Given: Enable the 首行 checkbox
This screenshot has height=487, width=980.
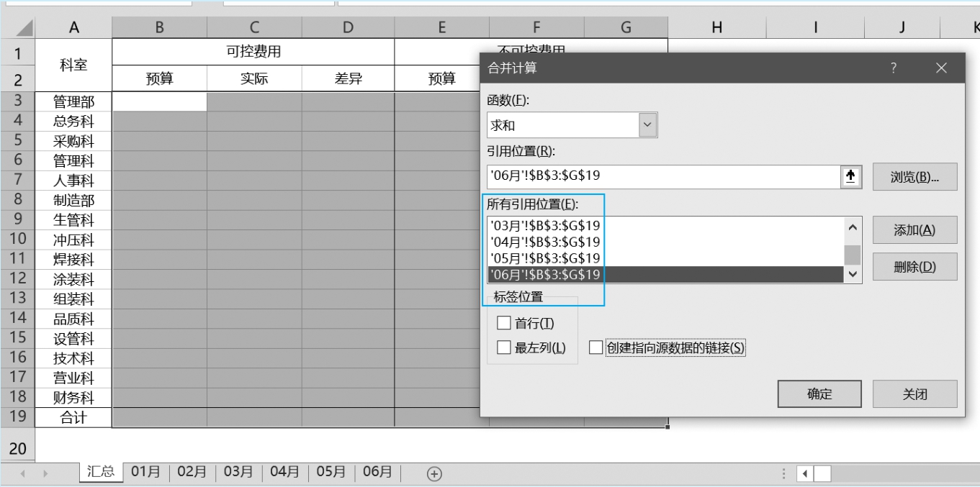Looking at the screenshot, I should (x=504, y=323).
